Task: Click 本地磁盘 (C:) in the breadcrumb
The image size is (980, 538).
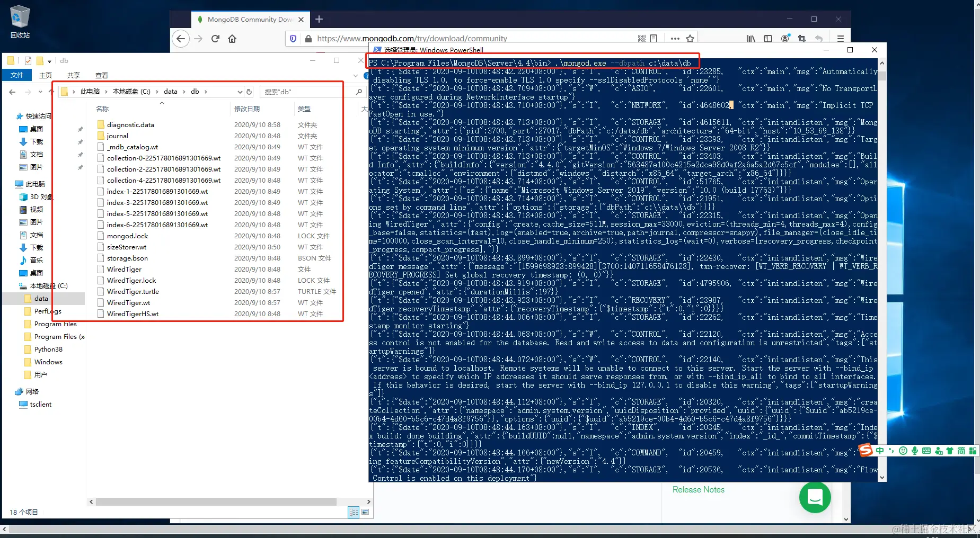Action: (x=131, y=92)
